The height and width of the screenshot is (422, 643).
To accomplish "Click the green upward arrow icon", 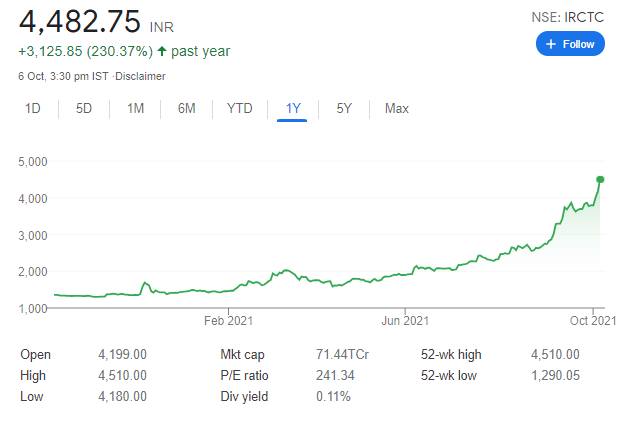I will pyautogui.click(x=162, y=51).
